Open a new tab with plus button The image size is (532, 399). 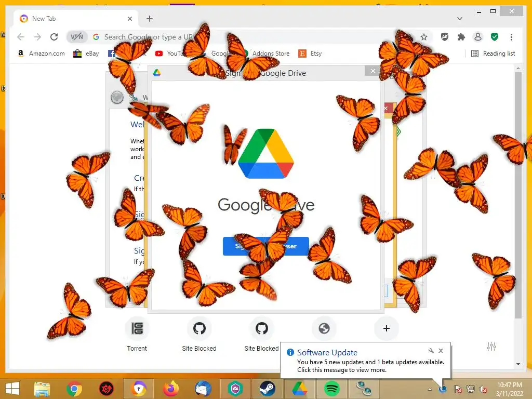tap(150, 19)
